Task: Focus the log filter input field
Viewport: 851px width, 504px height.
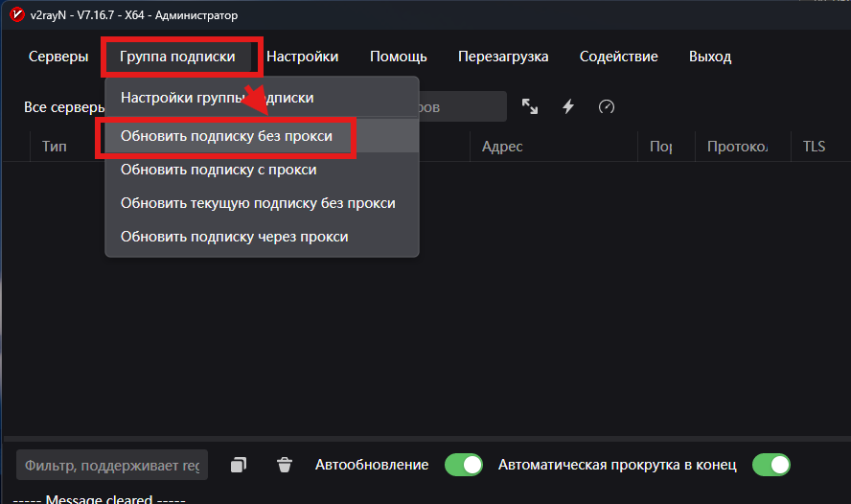Action: (112, 465)
